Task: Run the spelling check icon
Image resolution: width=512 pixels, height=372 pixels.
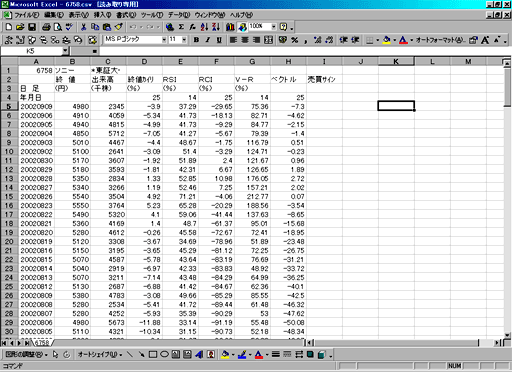Action: click(69, 27)
